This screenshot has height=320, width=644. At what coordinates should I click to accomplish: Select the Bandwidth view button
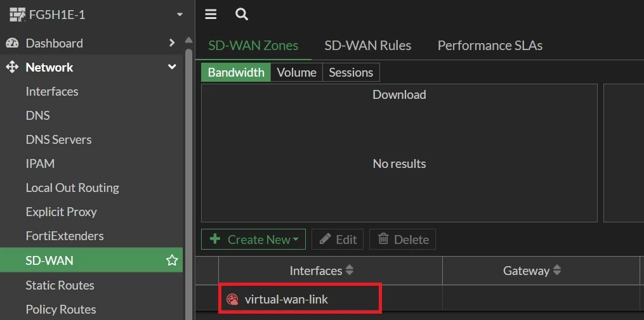236,73
